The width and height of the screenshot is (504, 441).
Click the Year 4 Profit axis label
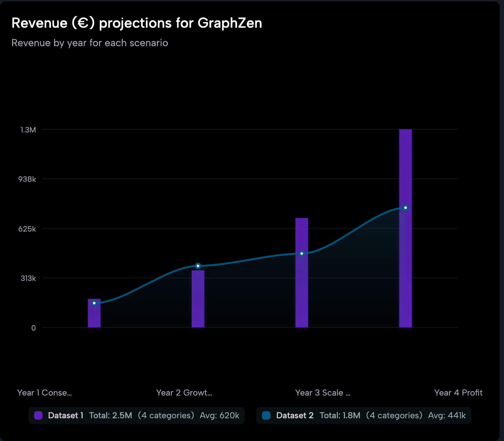click(x=458, y=393)
